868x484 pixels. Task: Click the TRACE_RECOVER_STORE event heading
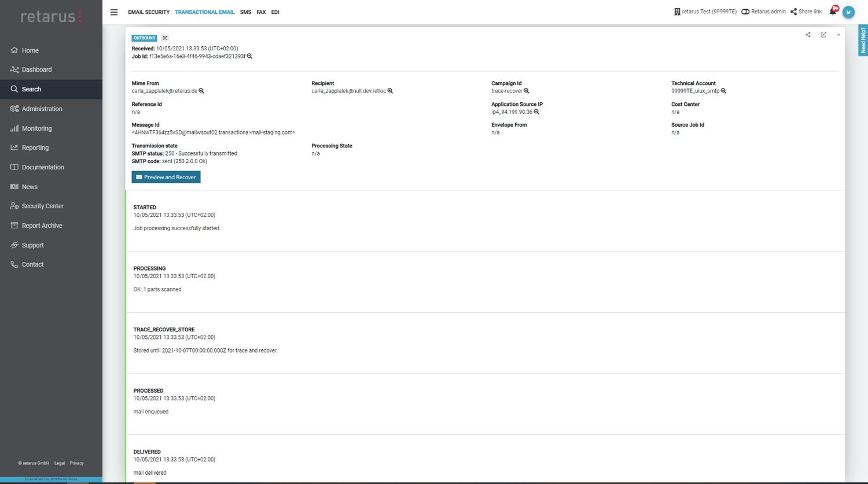pos(164,330)
